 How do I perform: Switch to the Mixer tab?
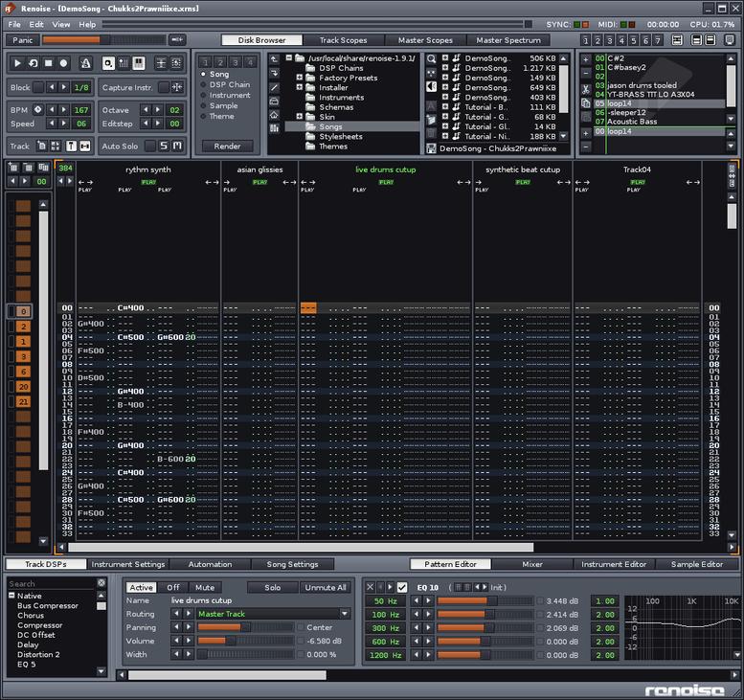coord(531,564)
